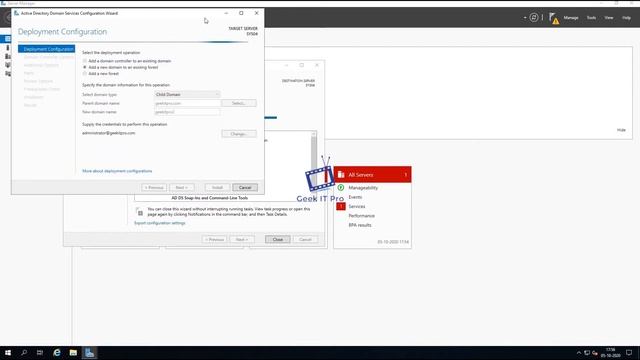Screen dimensions: 640x360
Task: Select Deployment Configuration wizard step
Action: click(x=47, y=49)
